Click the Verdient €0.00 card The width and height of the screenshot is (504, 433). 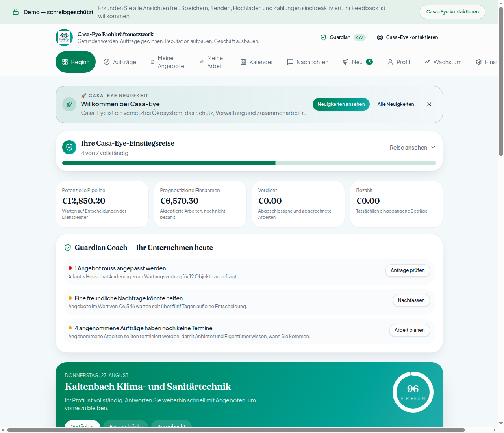pos(298,204)
